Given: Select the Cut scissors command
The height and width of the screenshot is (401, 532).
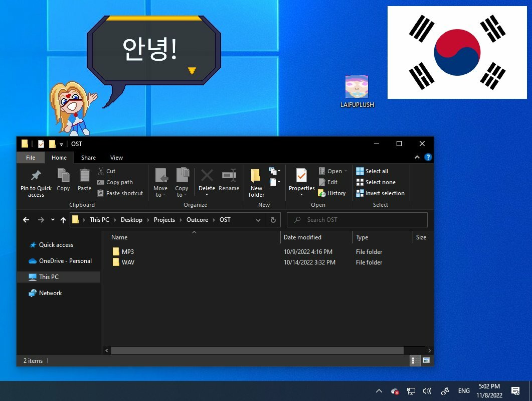Looking at the screenshot, I should click(x=106, y=171).
